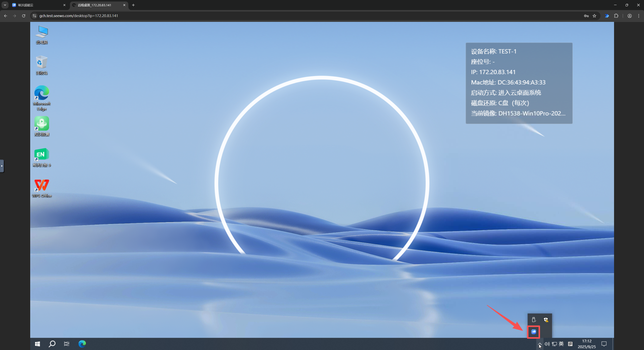This screenshot has width=644, height=350.
Task: Click the blue cloud tray icon in the overflow
Action: tap(534, 332)
